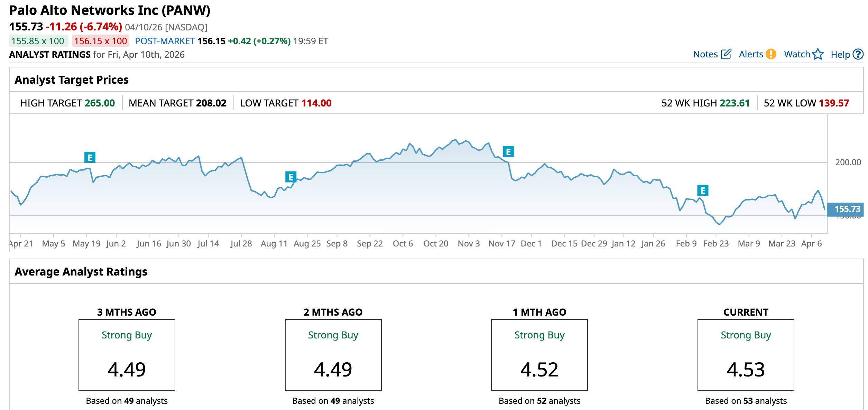Click the orange Alerts exclamation icon
Screen dimensions: 868x410
(771, 54)
